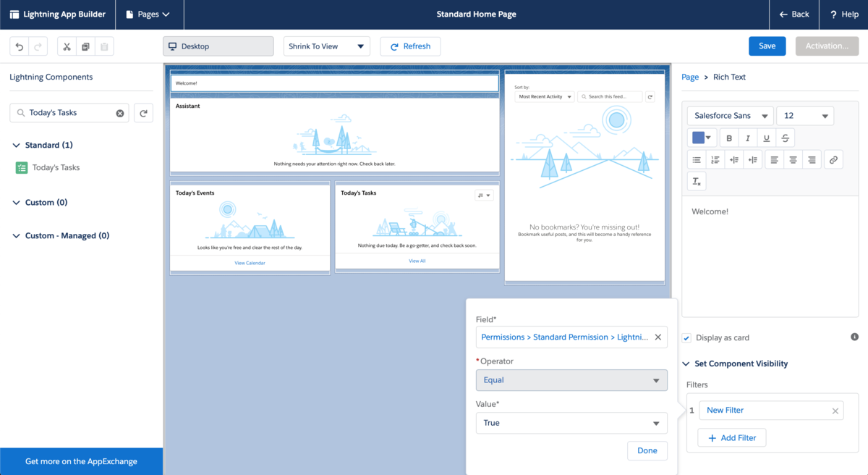
Task: Open the Today's Tasks filter menu
Action: 484,196
